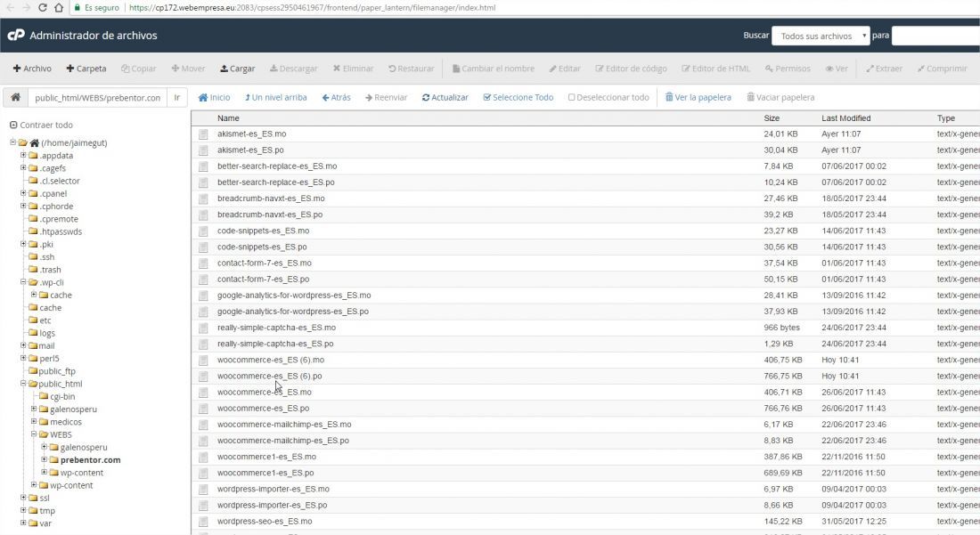Image resolution: width=980 pixels, height=535 pixels.
Task: Expand the .appdata folder
Action: (x=23, y=155)
